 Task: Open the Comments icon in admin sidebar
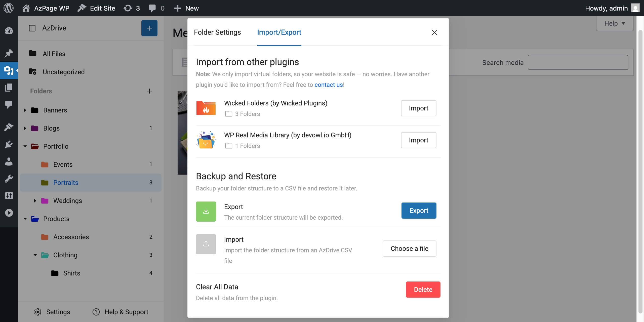tap(9, 104)
